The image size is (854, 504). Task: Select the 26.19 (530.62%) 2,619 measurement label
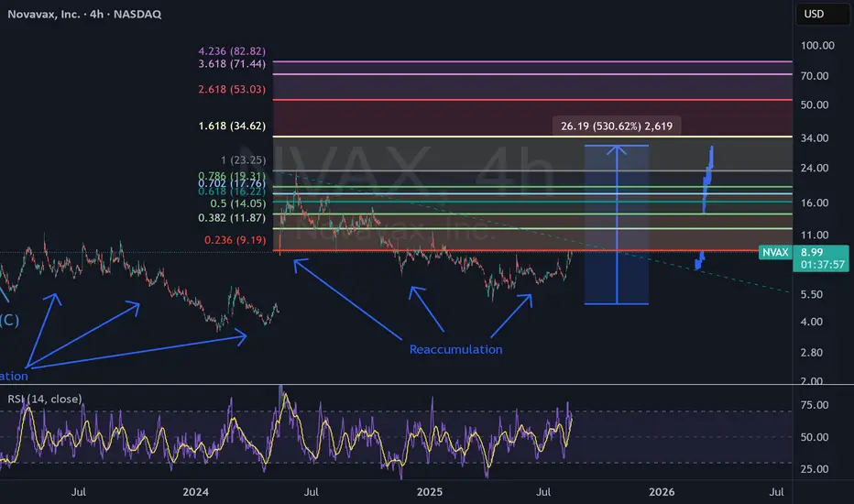(x=617, y=126)
